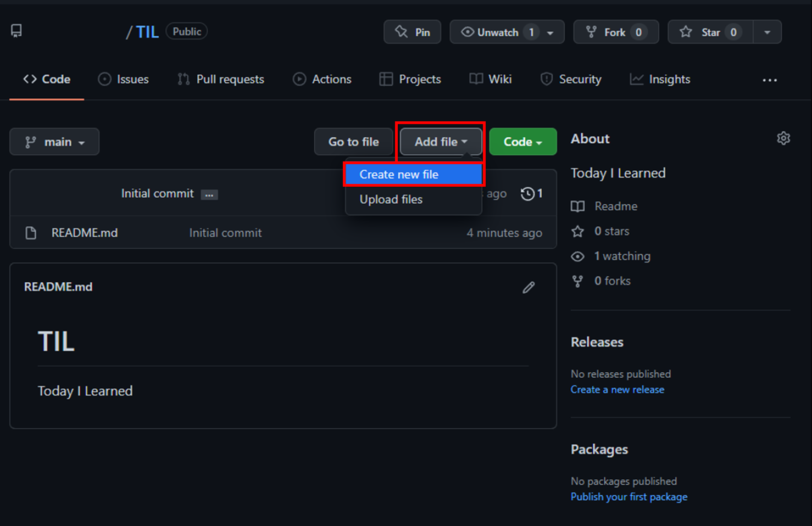Click the Star count badge
The height and width of the screenshot is (526, 812).
(733, 32)
